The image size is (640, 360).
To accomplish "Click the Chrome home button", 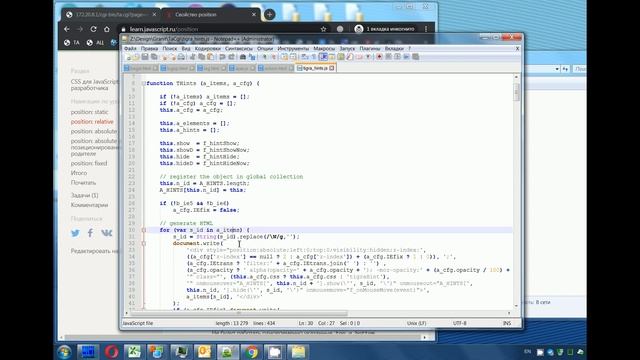I will click(x=107, y=29).
